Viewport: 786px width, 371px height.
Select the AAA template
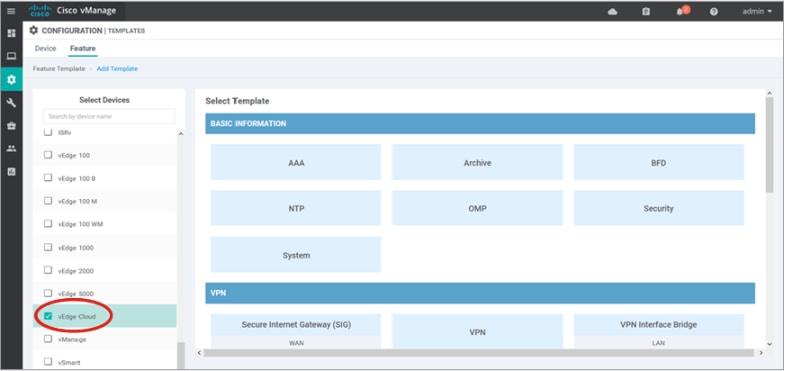click(x=296, y=162)
